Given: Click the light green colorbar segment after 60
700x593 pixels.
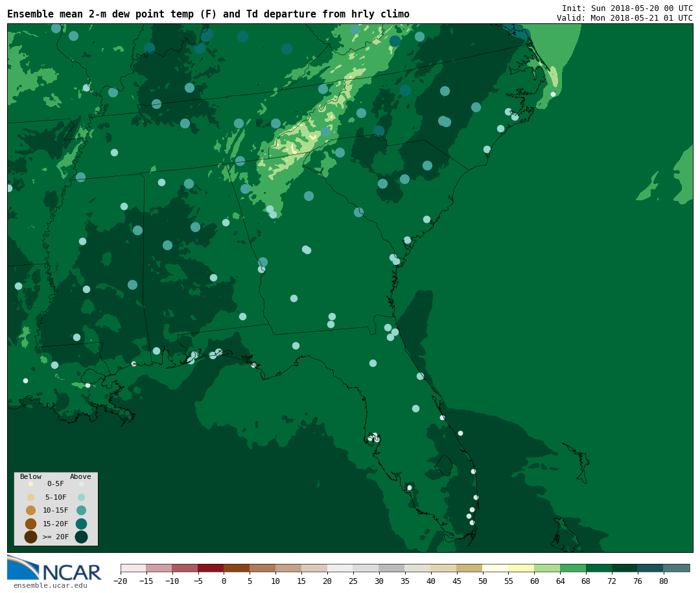Looking at the screenshot, I should coord(547,568).
